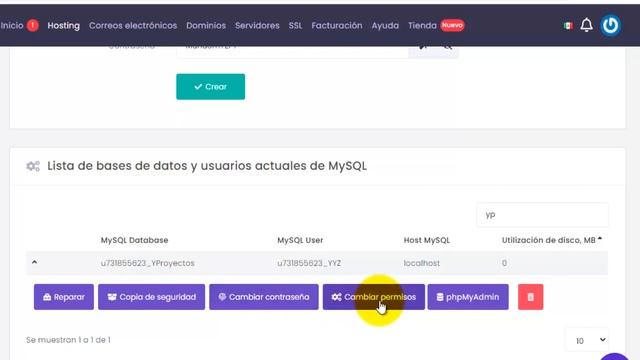Click the red trash delete button
Screen dimensions: 640x360
530,297
